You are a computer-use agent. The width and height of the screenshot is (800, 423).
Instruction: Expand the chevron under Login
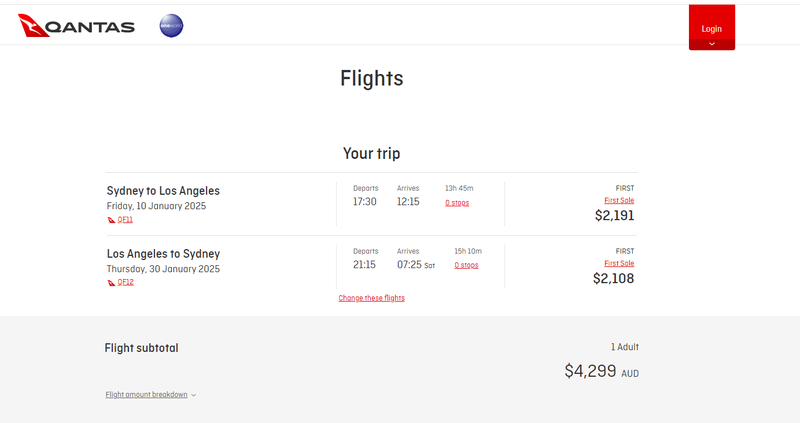tap(711, 44)
